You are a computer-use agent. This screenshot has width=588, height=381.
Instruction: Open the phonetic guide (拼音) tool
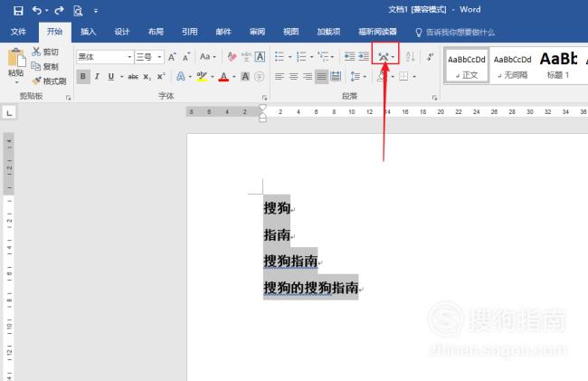[x=246, y=57]
